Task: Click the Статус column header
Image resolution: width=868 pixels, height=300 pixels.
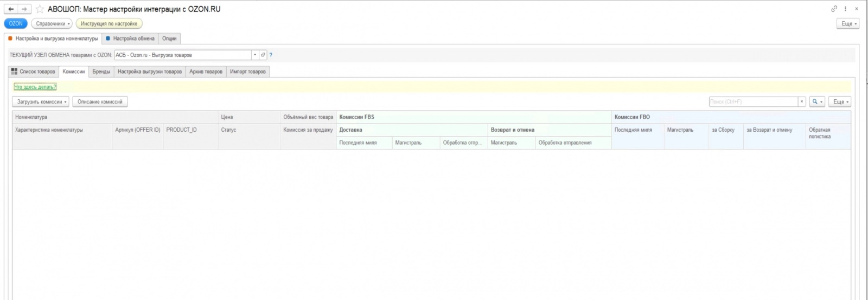Action: click(250, 136)
